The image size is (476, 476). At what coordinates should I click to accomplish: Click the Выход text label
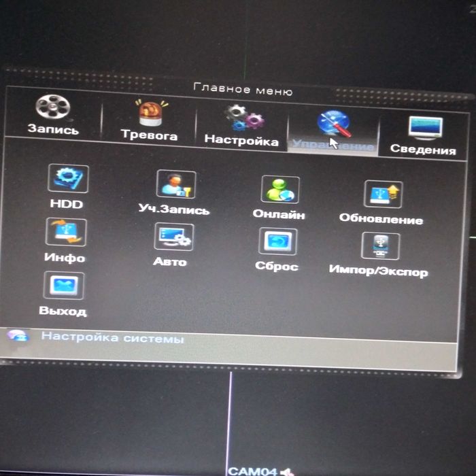pos(63,311)
